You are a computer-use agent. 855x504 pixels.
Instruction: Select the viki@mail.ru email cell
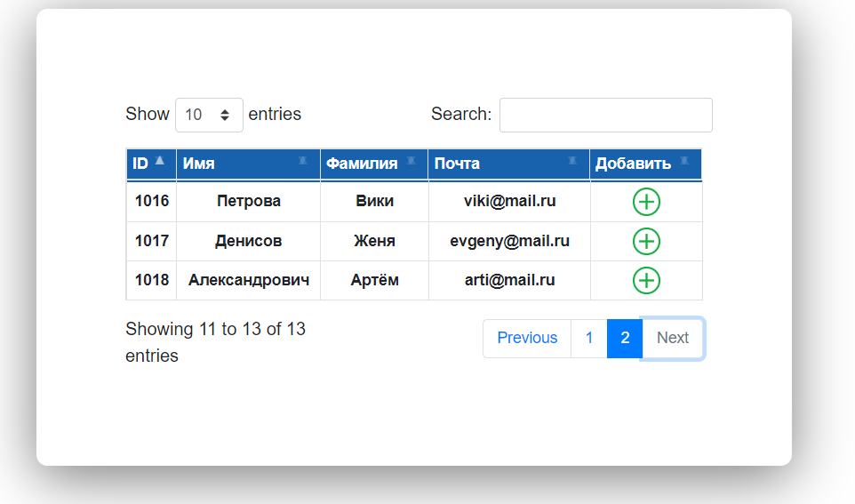pos(509,201)
